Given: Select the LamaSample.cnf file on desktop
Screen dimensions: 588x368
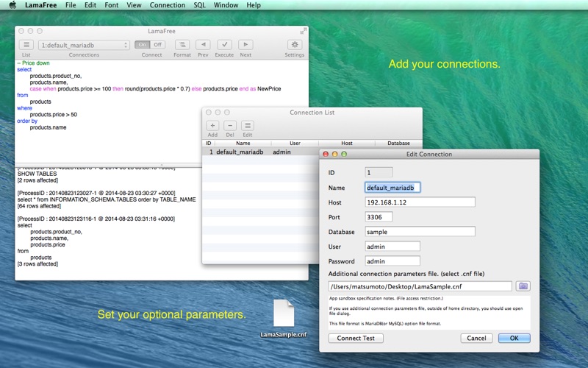Looking at the screenshot, I should (284, 319).
